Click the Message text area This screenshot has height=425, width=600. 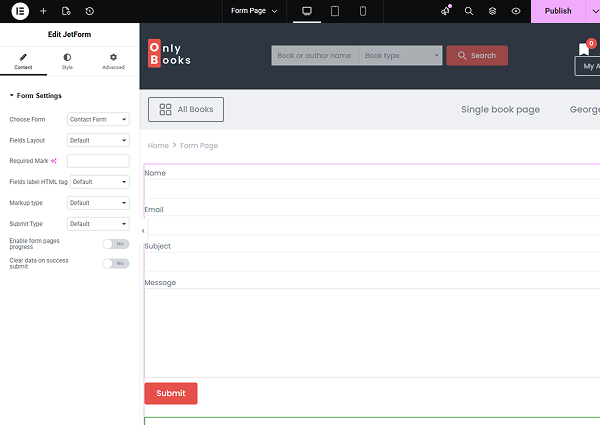coord(372,333)
